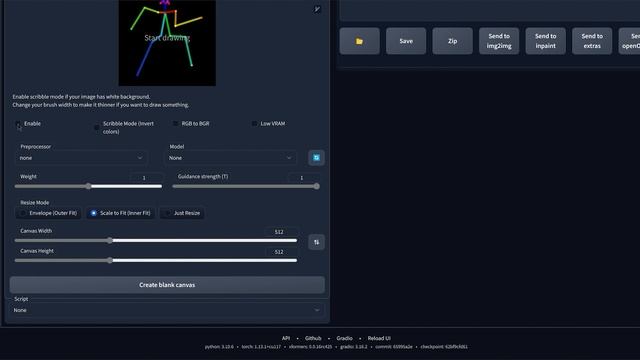Send the image to extras

point(592,41)
